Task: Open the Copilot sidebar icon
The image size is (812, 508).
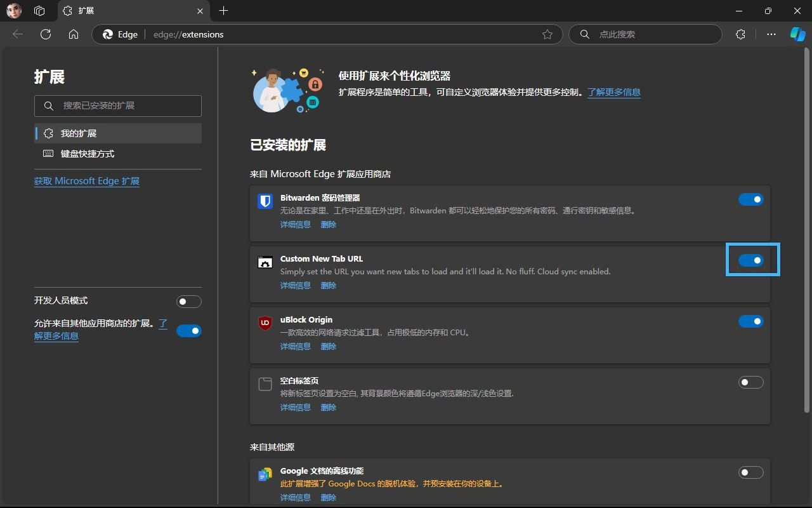Action: [797, 34]
